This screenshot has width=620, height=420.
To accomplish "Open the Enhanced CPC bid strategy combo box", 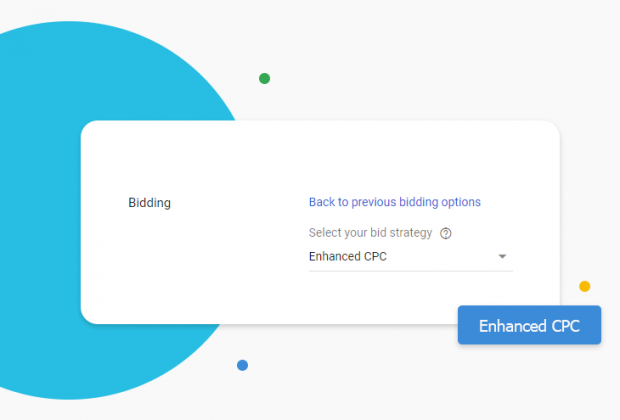I will tap(410, 257).
